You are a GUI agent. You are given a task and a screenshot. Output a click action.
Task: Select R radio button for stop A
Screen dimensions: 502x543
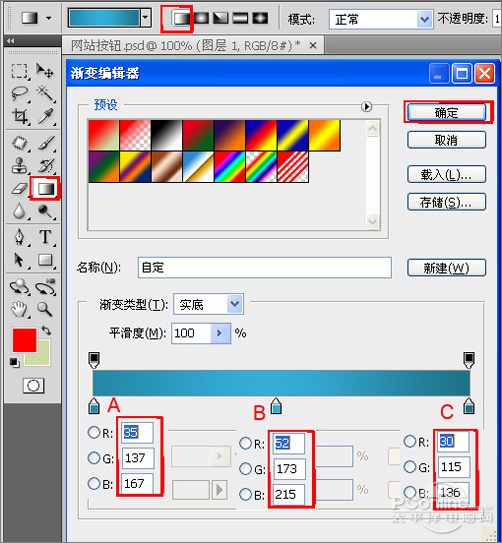tap(94, 432)
